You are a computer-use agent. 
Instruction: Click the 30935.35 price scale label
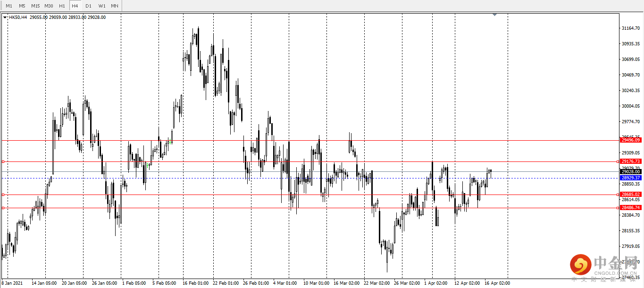click(631, 44)
